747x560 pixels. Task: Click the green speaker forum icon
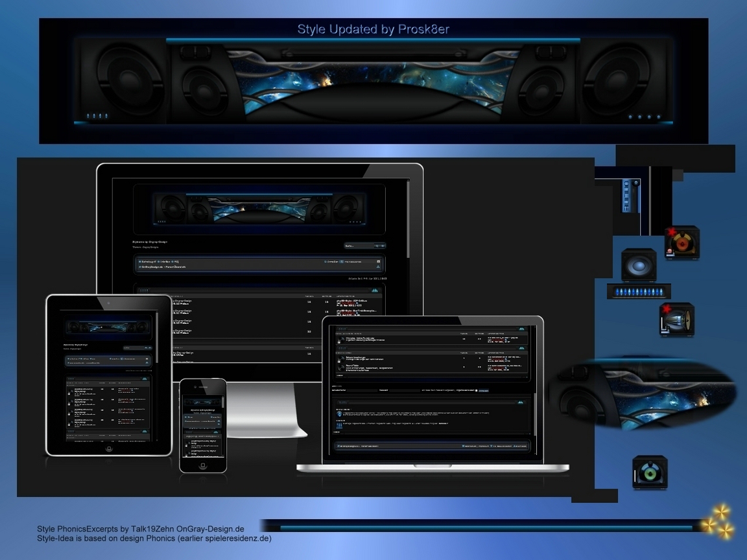(650, 472)
